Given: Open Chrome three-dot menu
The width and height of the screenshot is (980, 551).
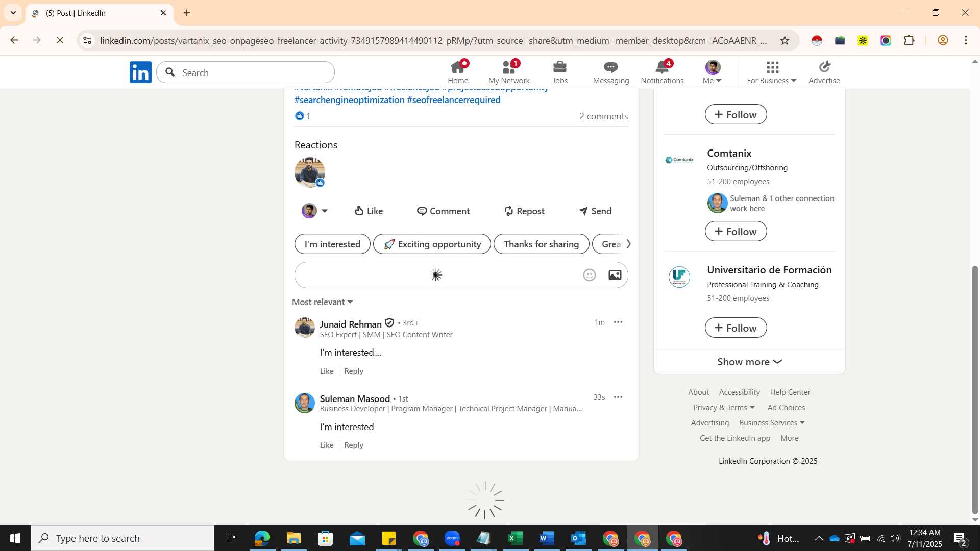Looking at the screenshot, I should 966,40.
